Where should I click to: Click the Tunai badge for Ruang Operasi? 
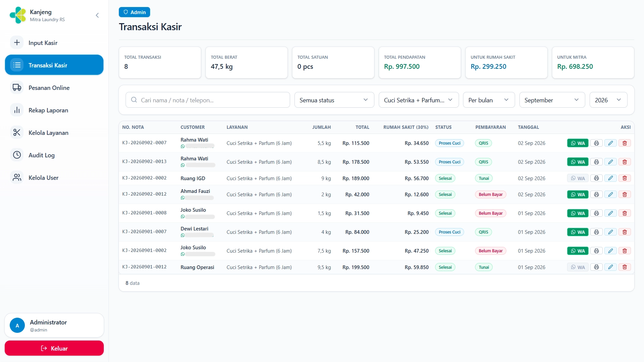click(484, 267)
